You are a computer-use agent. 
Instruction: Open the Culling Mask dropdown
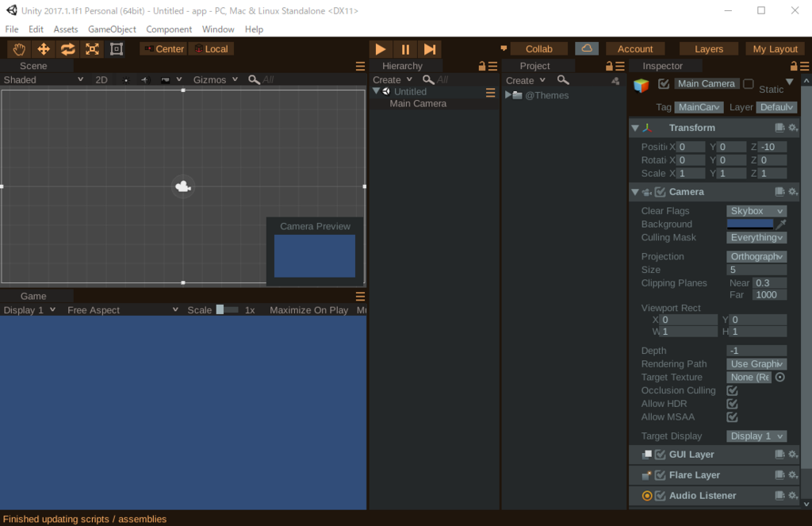pyautogui.click(x=756, y=237)
